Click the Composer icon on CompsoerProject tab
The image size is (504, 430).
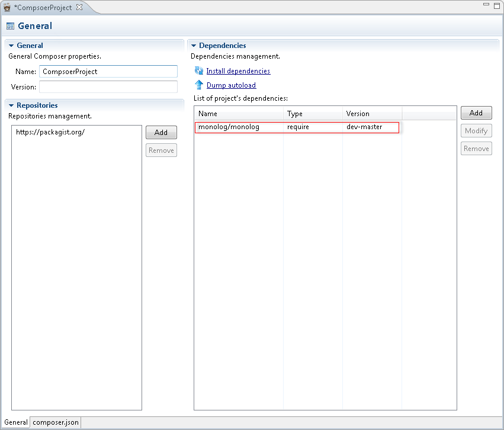pos(7,7)
